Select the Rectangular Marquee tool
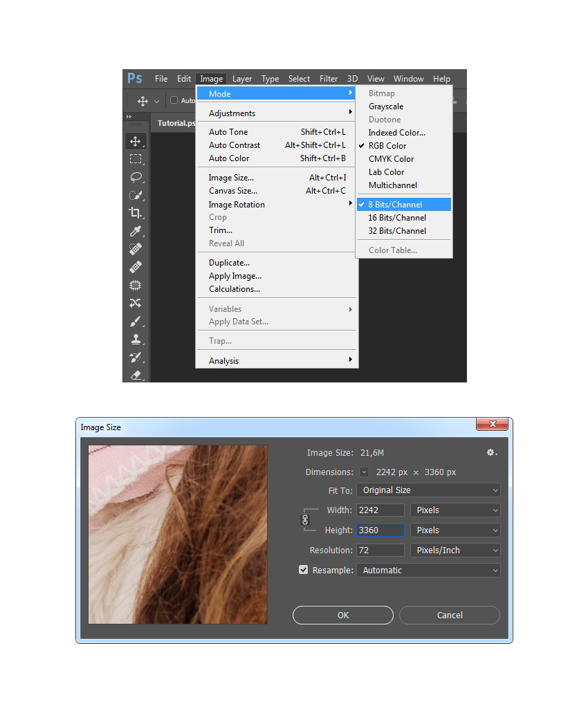588x713 pixels. 136,159
